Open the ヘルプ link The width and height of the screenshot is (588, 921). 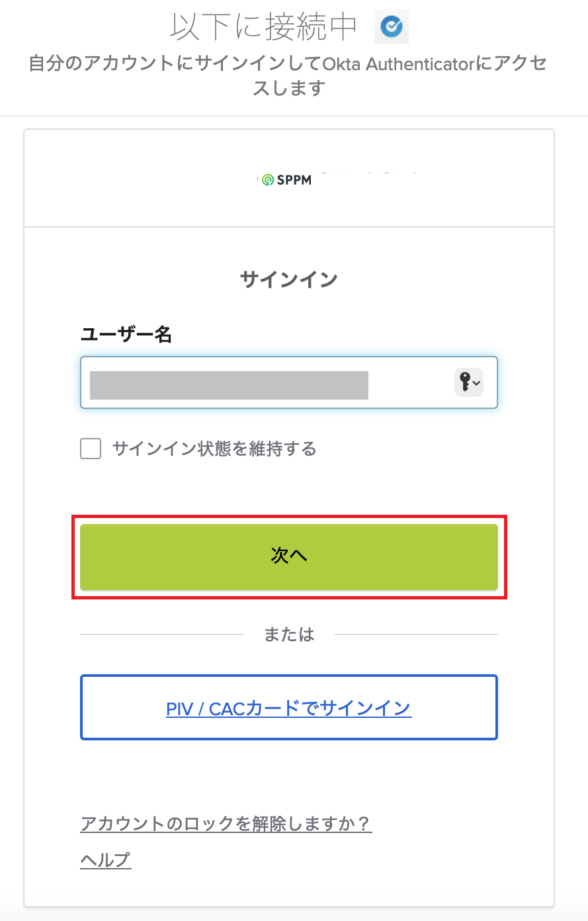(106, 859)
